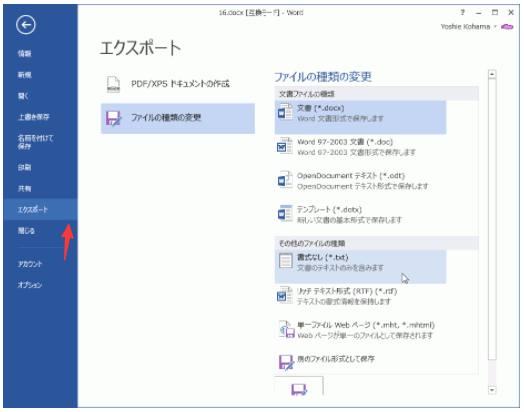This screenshot has width=524, height=412.
Task: Click the 書式なし (*.txt) page icon
Action: [x=285, y=261]
